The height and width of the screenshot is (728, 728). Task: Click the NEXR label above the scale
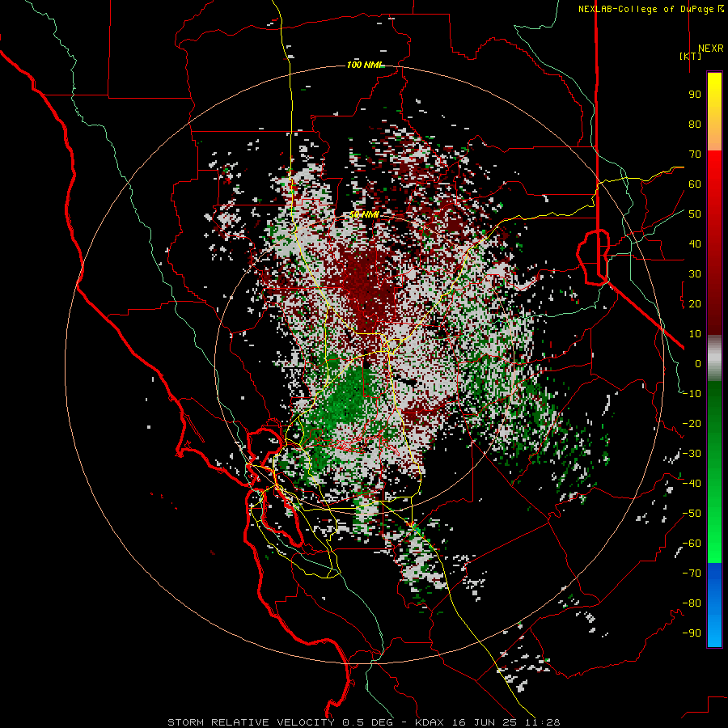point(710,49)
